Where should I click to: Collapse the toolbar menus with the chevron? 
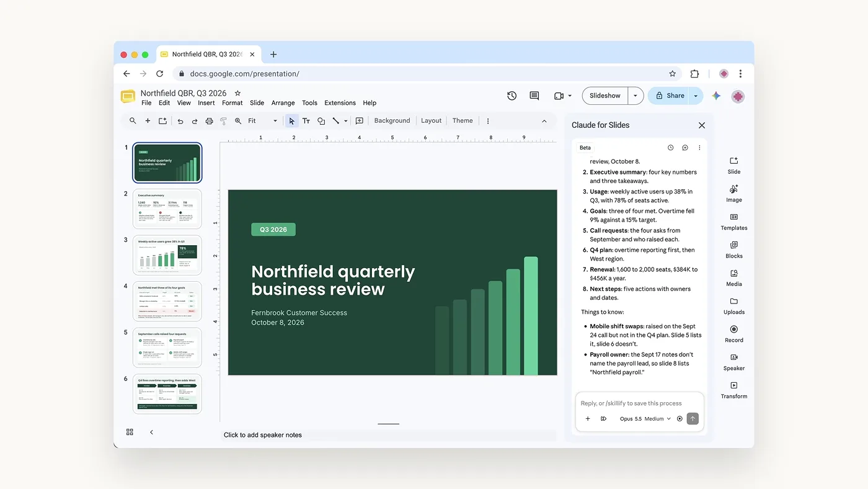pyautogui.click(x=544, y=121)
